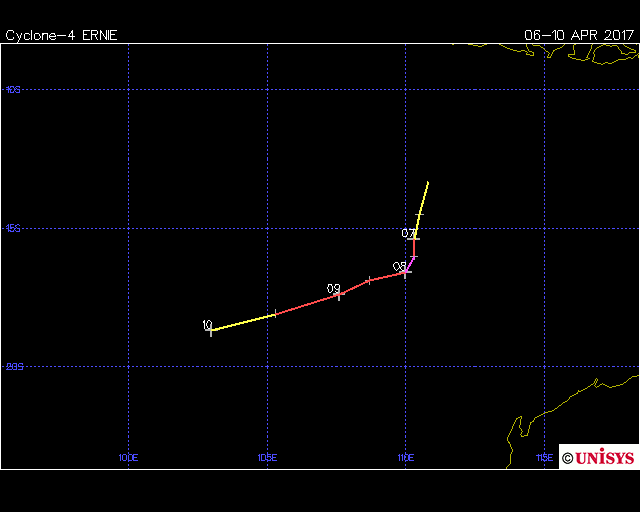
Task: Click the 110E longitude label
Action: [405, 458]
